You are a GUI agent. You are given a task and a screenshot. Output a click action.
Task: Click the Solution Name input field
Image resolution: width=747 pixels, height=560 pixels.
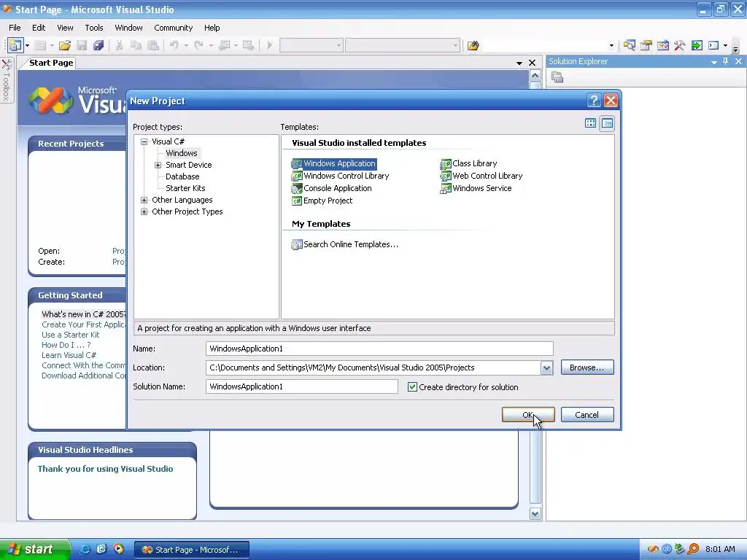(x=301, y=386)
